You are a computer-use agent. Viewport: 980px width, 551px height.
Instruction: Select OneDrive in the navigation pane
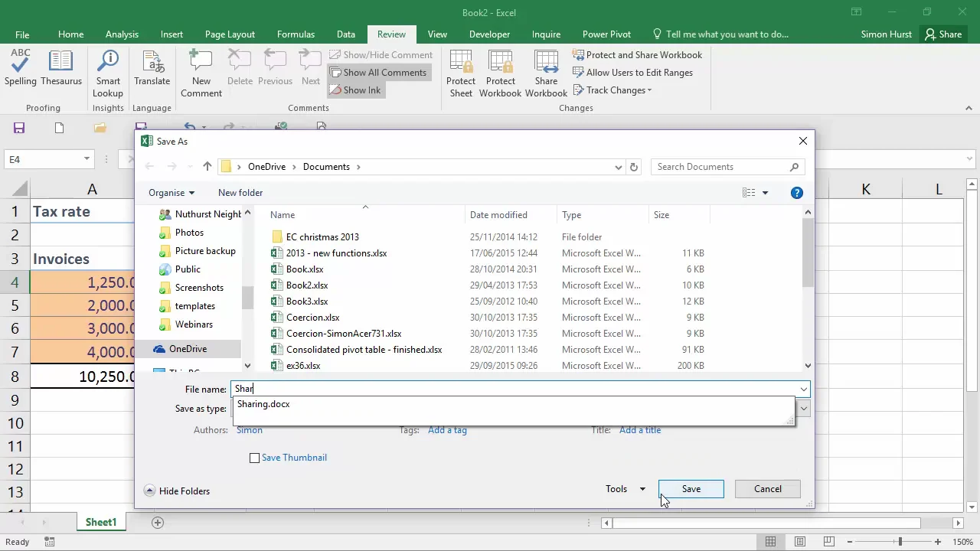coord(188,349)
